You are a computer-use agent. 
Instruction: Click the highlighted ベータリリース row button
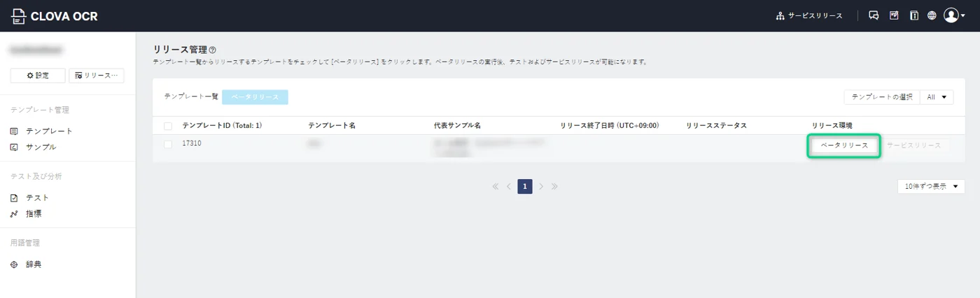843,146
